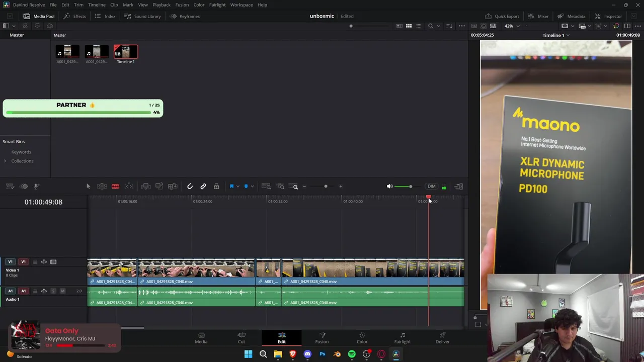Screen dimensions: 644x362
Task: Select the Timeline 1 thumbnail
Action: 126,52
